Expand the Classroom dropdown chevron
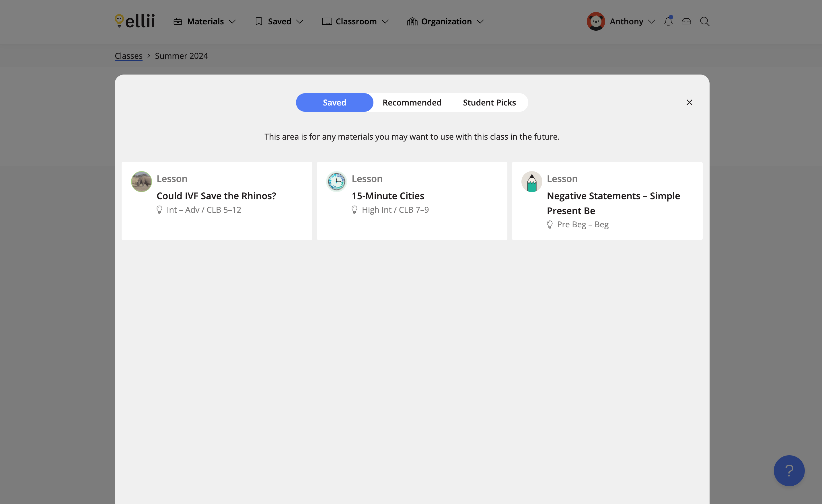Screen dimensions: 822x504 385,22
